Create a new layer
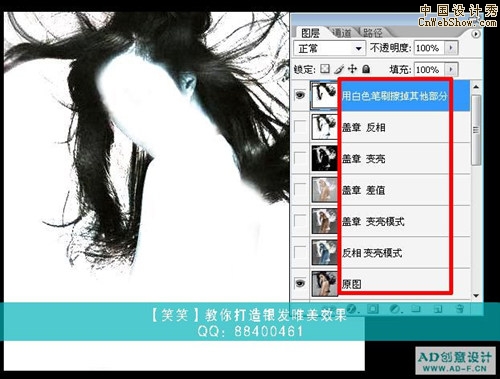Viewport: 500px width, 379px height. pos(438,309)
